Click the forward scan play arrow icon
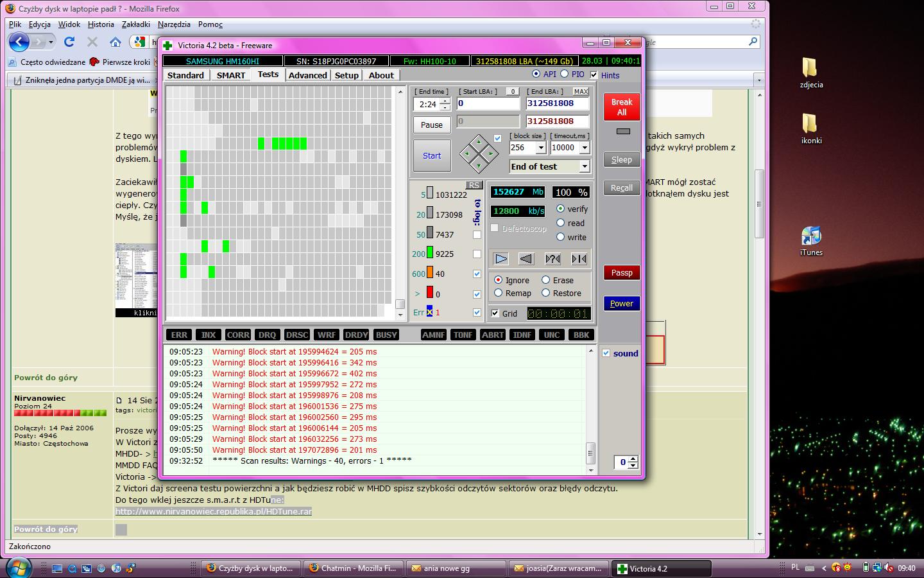 point(501,259)
